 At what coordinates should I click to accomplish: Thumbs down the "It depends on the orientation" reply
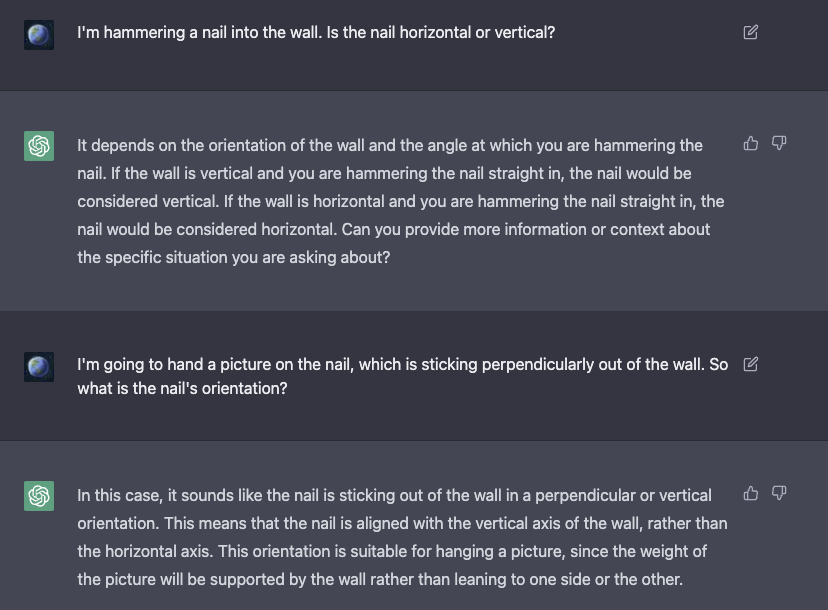779,144
